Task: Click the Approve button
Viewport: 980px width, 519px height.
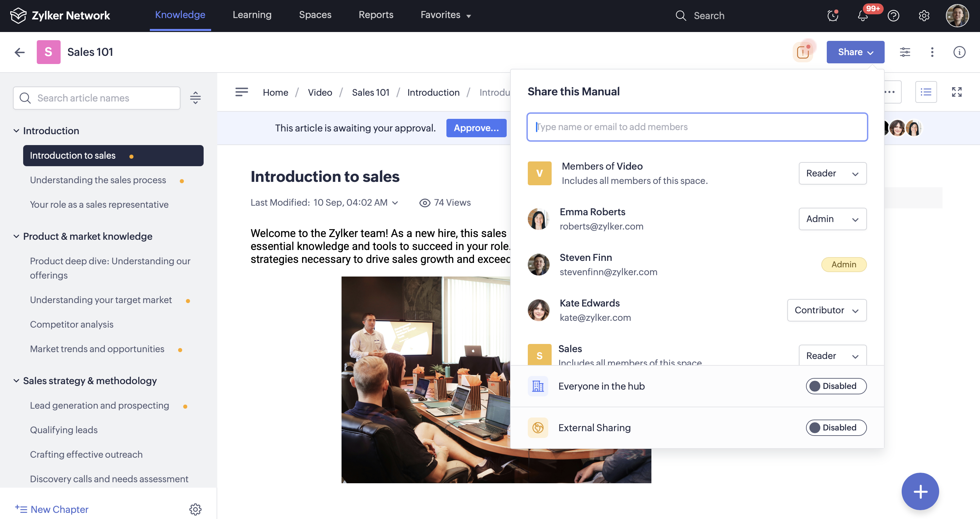Action: click(476, 128)
